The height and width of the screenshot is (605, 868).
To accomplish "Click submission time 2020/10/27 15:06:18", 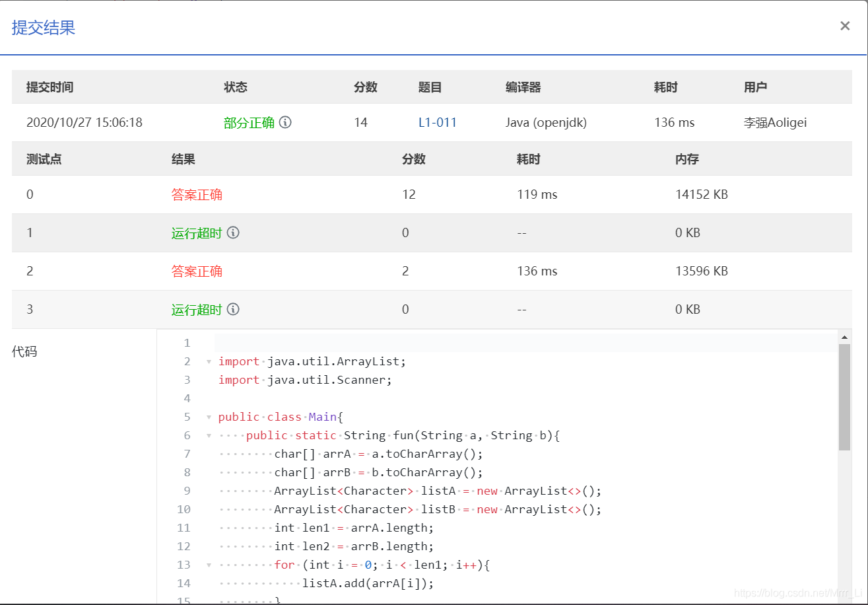I will [x=84, y=122].
